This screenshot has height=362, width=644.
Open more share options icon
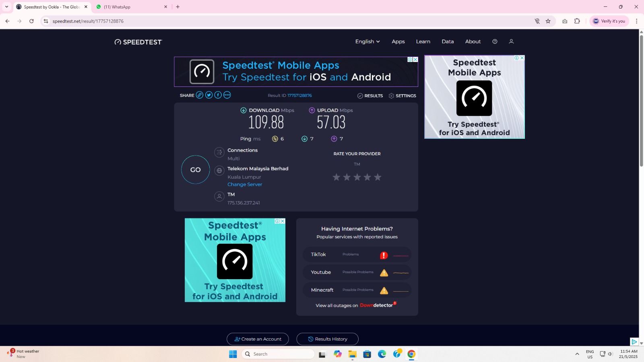pos(227,95)
